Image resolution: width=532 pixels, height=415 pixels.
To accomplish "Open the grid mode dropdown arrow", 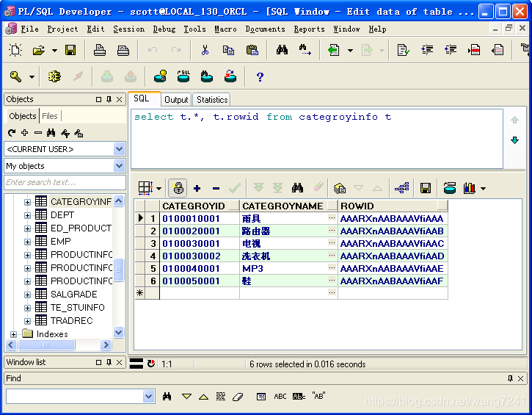I will point(158,189).
